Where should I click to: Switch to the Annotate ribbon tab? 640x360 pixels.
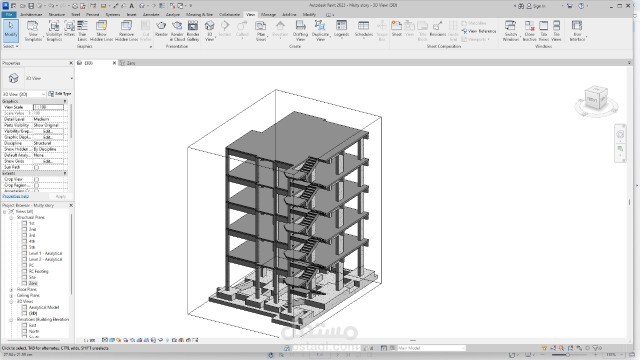151,14
